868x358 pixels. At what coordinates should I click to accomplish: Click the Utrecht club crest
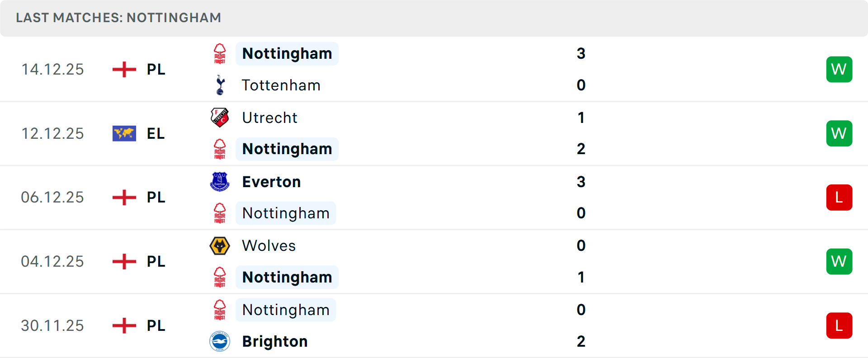click(220, 118)
